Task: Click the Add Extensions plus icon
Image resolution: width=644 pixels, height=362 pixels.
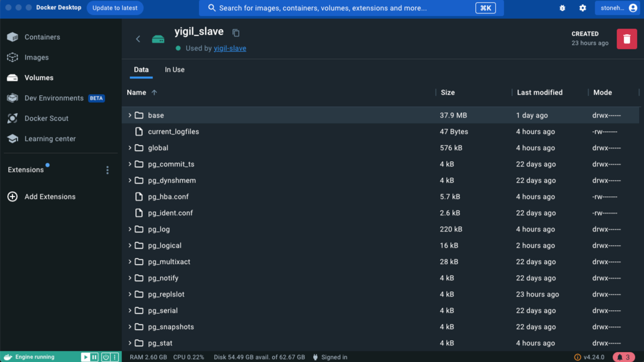Action: (x=13, y=196)
